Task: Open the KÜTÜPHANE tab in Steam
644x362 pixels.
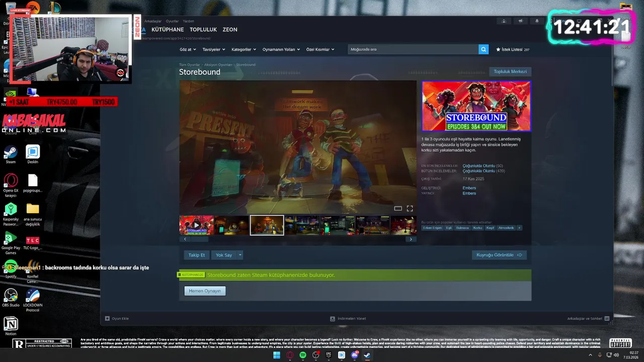Action: tap(168, 30)
